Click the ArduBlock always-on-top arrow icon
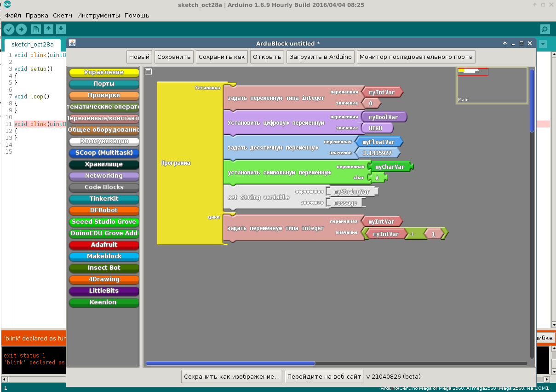This screenshot has width=556, height=392. 505,43
